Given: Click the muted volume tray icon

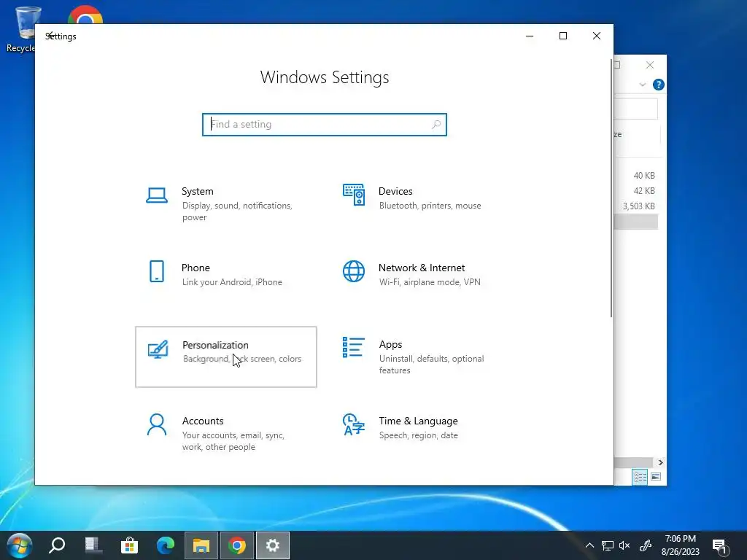Looking at the screenshot, I should (x=624, y=545).
